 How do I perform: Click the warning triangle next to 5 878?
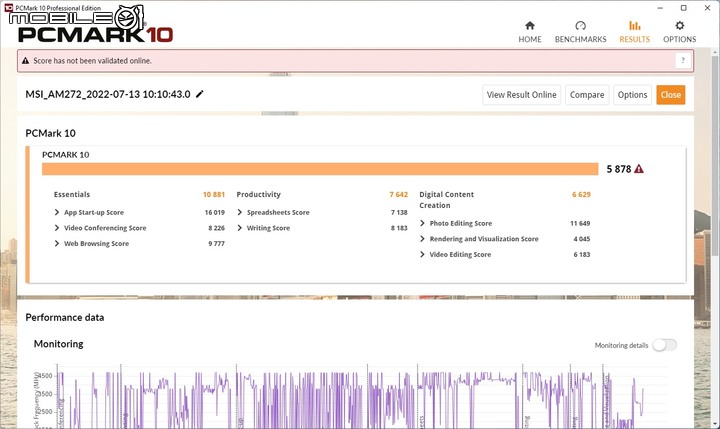point(639,169)
